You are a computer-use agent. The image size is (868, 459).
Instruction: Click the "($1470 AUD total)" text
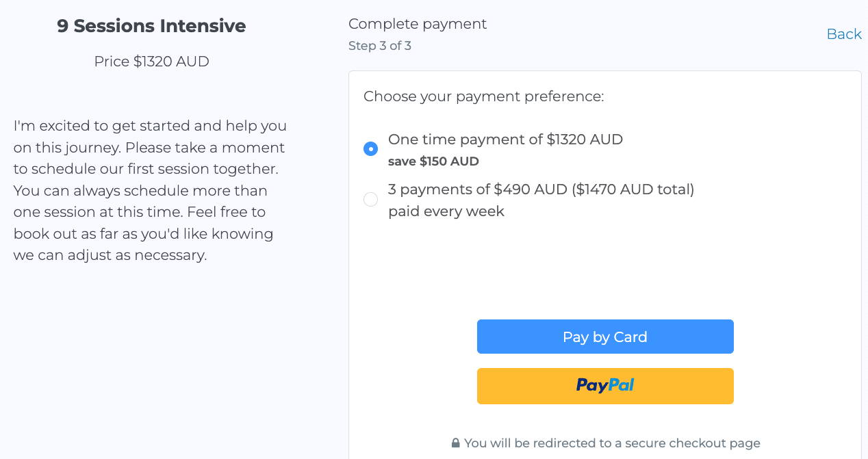(633, 189)
